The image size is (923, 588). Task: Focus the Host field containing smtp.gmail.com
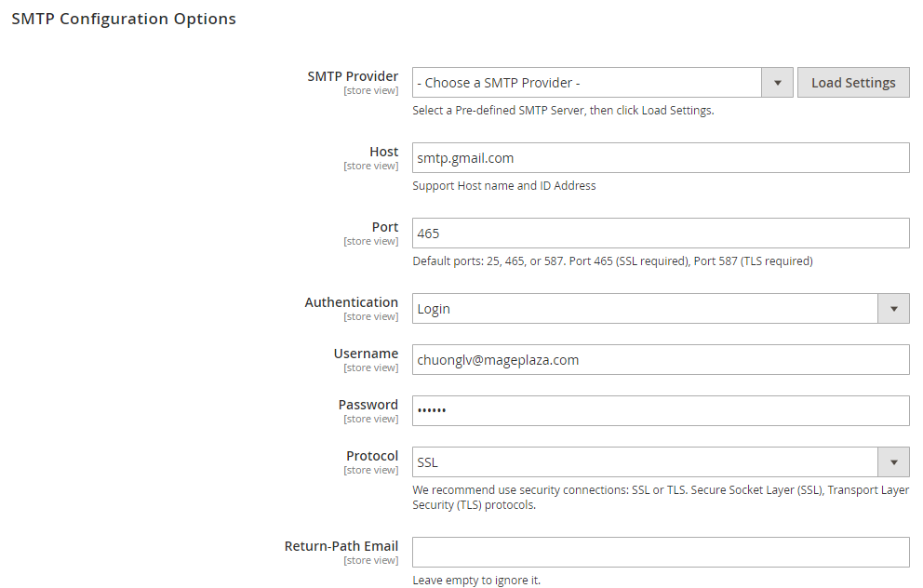(661, 158)
